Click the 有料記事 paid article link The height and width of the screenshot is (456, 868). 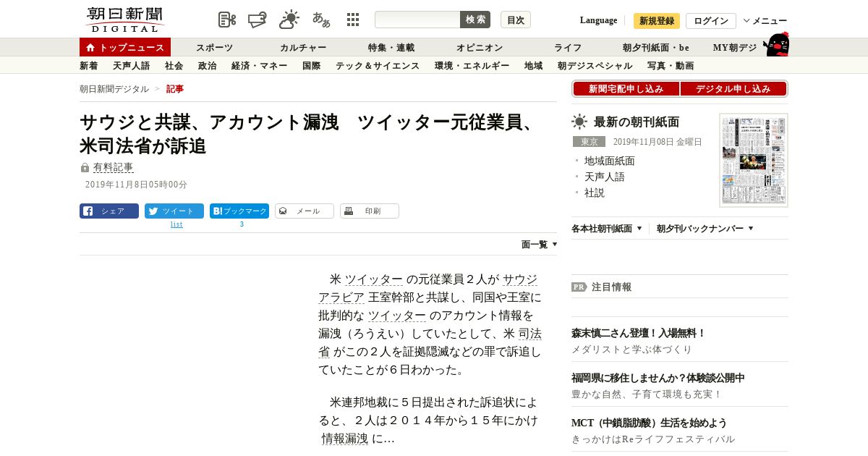click(x=114, y=167)
